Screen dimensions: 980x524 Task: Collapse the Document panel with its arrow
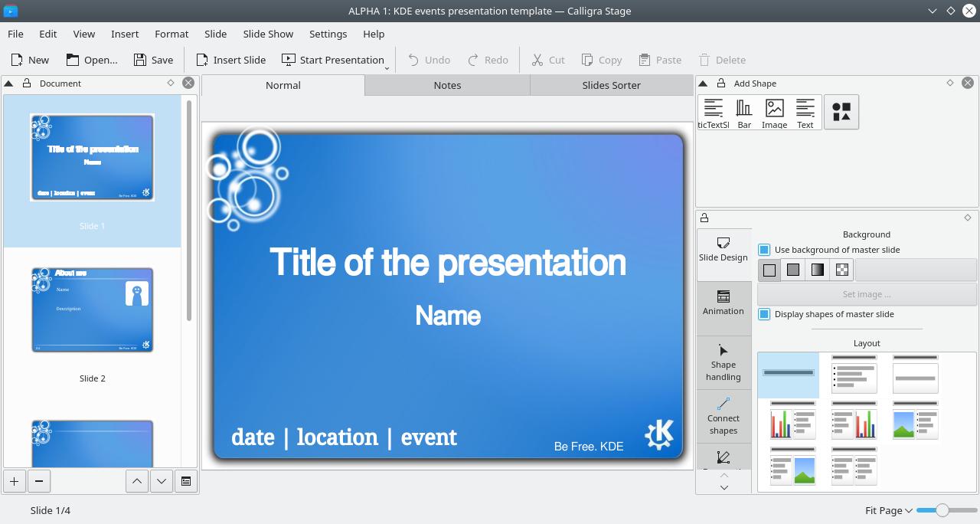(8, 83)
